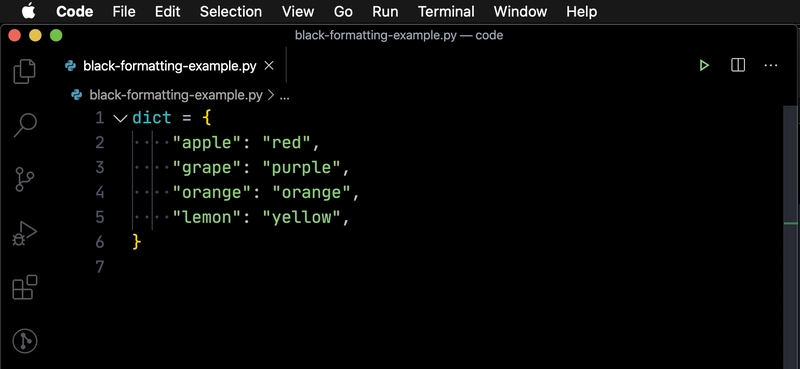Viewport: 800px width, 369px height.
Task: Click the "purple" string on line 3
Action: [301, 167]
